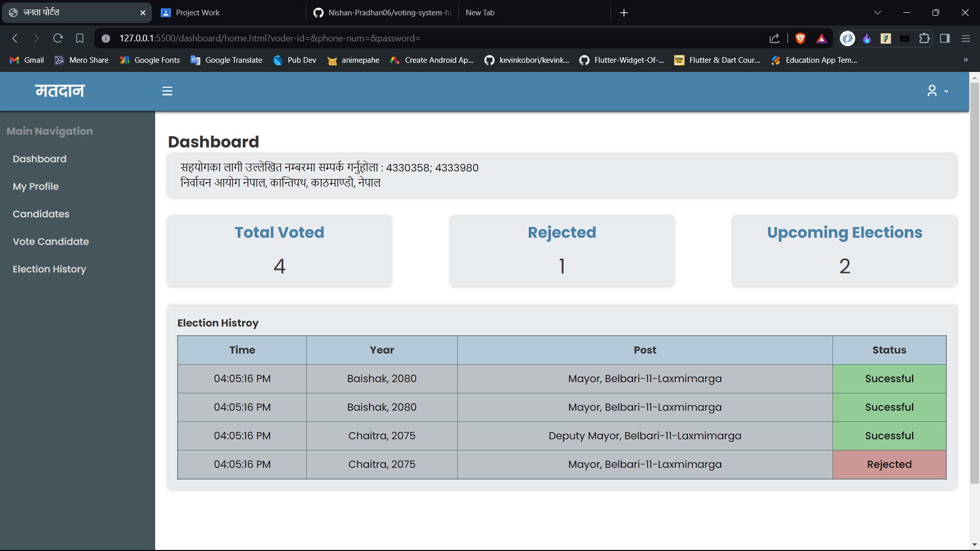980x551 pixels.
Task: Open Vote Candidate in sidebar
Action: pyautogui.click(x=51, y=241)
